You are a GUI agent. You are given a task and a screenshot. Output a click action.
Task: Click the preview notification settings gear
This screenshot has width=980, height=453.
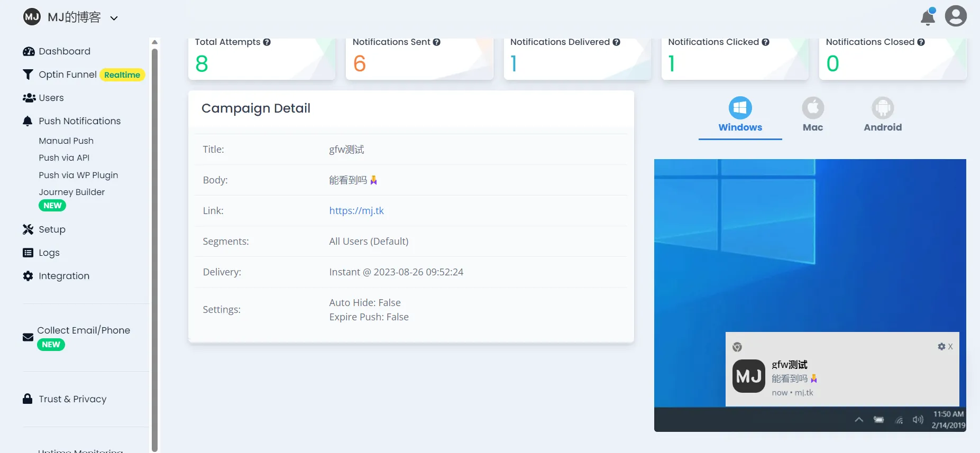point(941,347)
